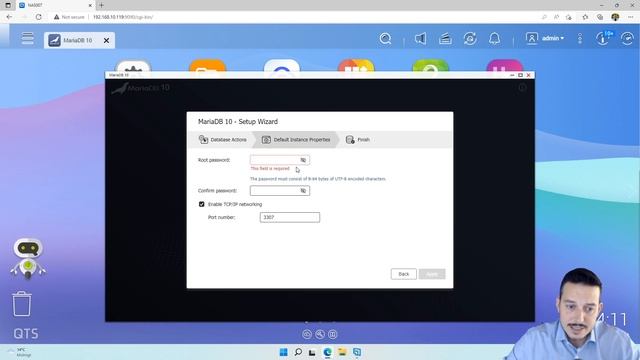Open the announcements megaphone icon
This screenshot has width=640, height=360.
[420, 39]
